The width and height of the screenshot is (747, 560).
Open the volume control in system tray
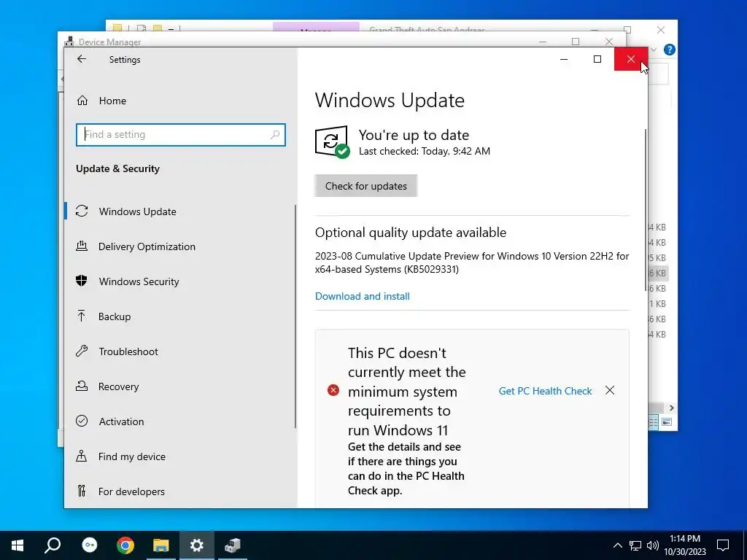pyautogui.click(x=653, y=545)
